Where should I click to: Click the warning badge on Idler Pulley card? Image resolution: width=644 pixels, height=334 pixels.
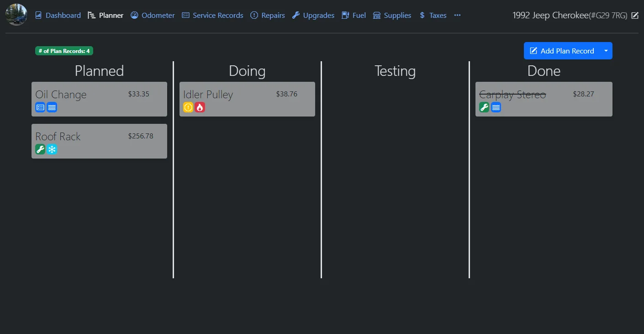pos(188,107)
